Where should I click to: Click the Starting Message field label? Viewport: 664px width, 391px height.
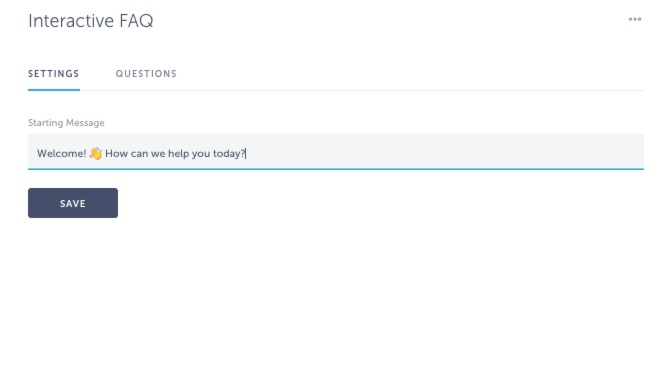click(x=66, y=123)
